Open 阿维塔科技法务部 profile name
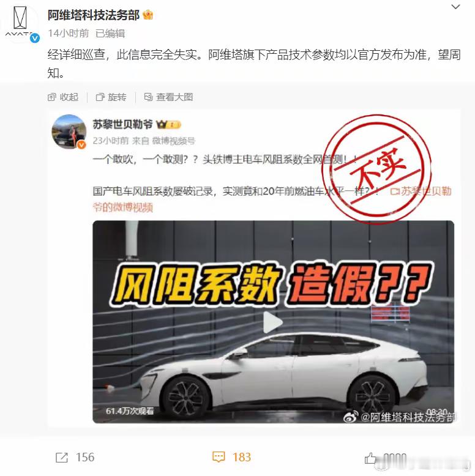475x476 pixels. pos(94,15)
